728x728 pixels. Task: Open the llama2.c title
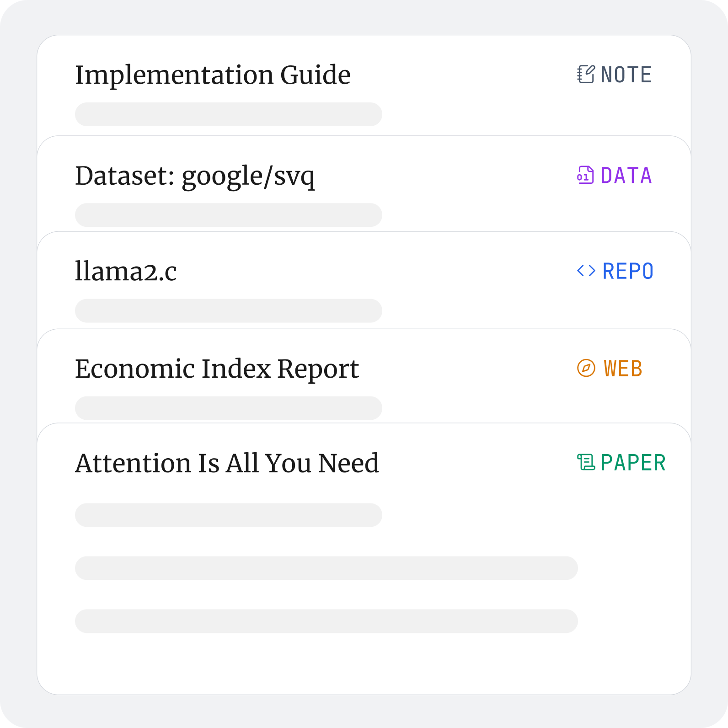coord(126,272)
